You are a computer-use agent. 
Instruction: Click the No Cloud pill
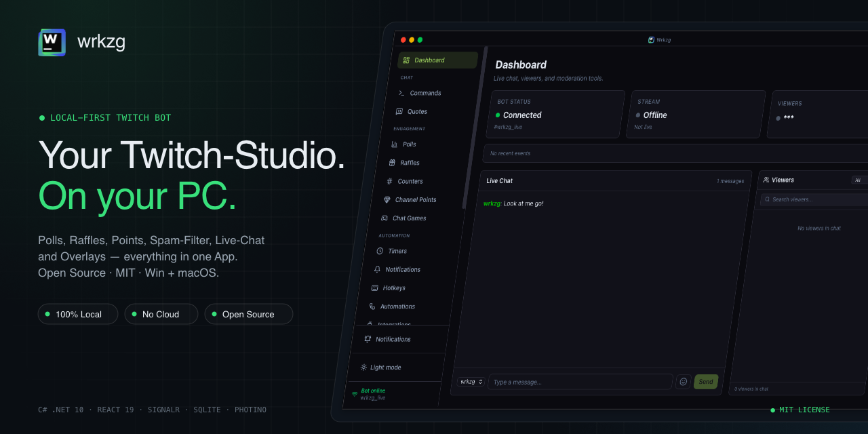[161, 314]
